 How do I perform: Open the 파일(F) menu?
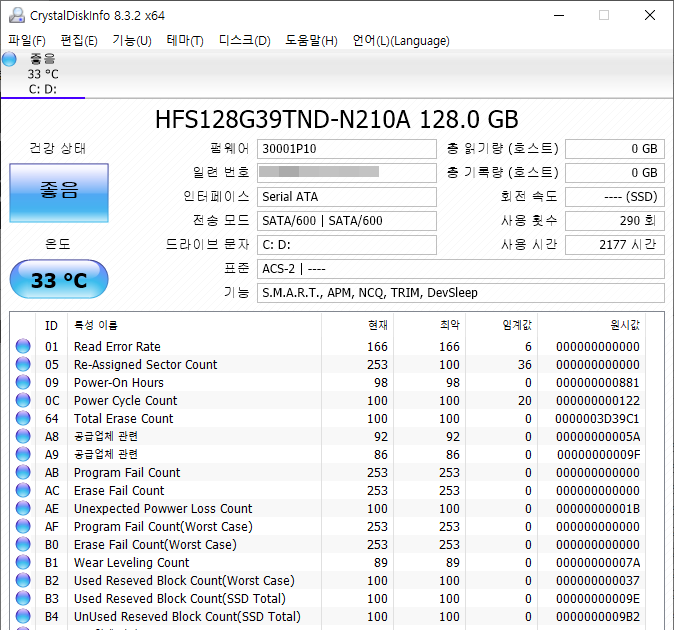27,40
